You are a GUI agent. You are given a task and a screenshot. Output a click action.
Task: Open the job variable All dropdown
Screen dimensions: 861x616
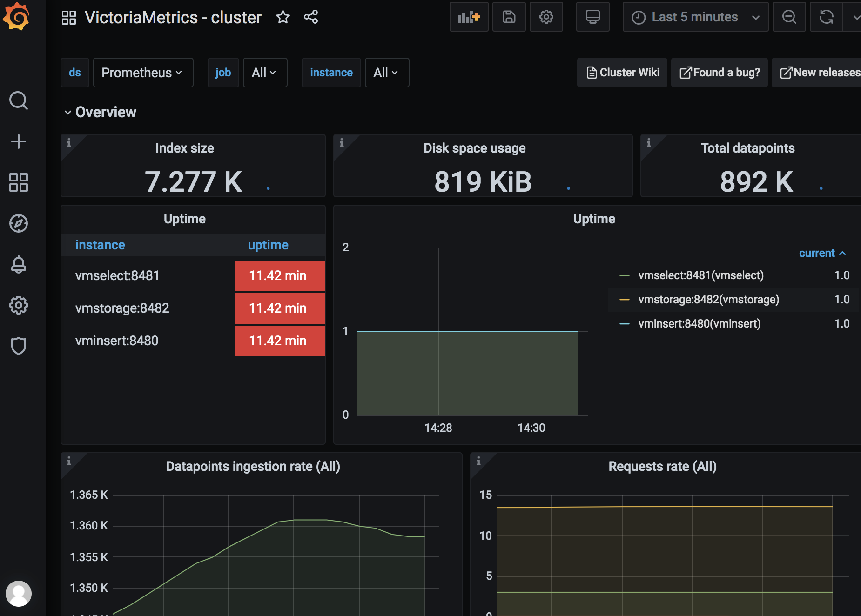pos(265,73)
